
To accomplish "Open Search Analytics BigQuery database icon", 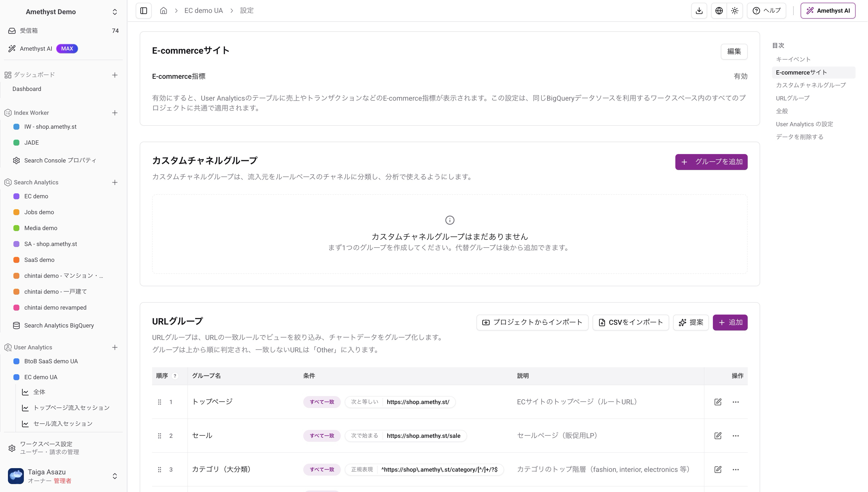I will (16, 326).
